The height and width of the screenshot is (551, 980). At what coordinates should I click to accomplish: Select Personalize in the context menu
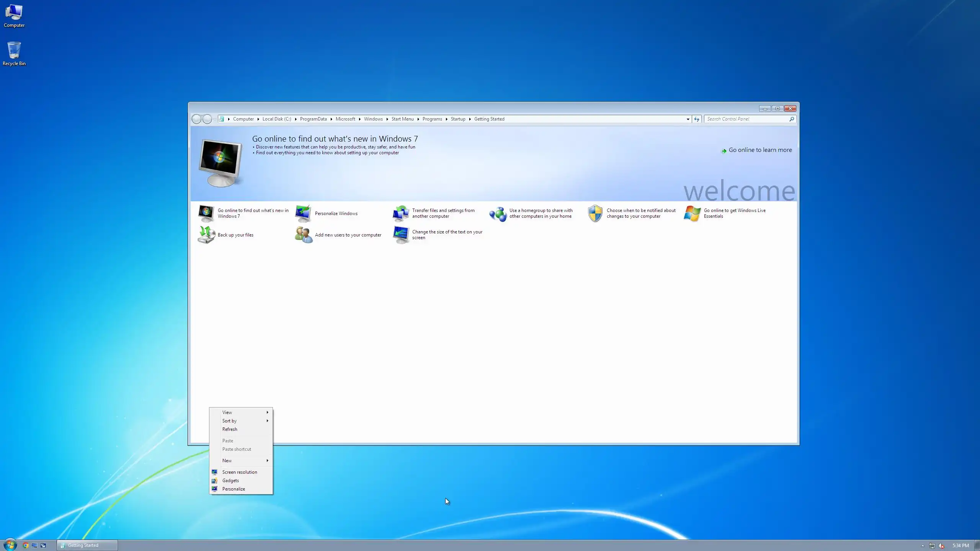click(x=234, y=489)
